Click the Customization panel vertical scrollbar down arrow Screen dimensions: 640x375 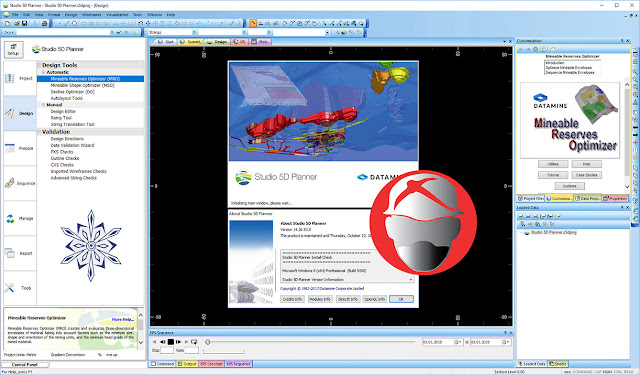[x=627, y=187]
